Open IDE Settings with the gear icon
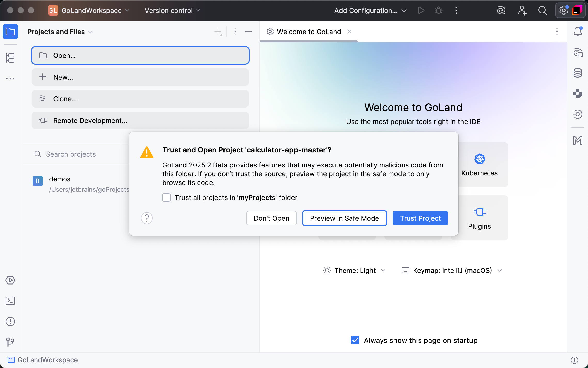The width and height of the screenshot is (588, 368). (x=563, y=10)
